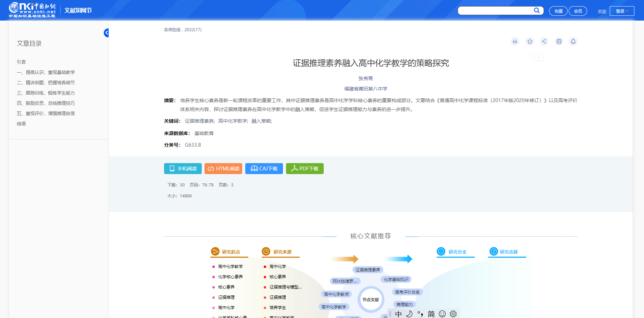Screen dimensions: 644x318
Task: Open the HTML阅读 reader
Action: [223, 169]
